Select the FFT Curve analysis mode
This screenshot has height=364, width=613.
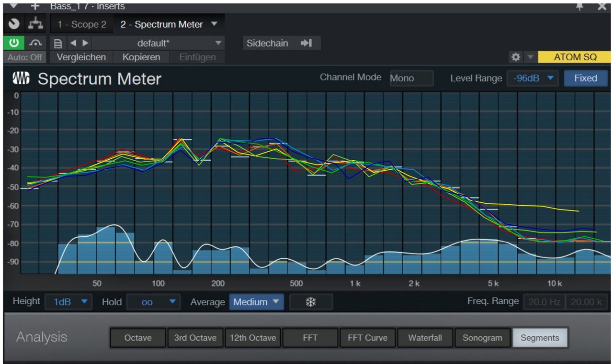(367, 338)
